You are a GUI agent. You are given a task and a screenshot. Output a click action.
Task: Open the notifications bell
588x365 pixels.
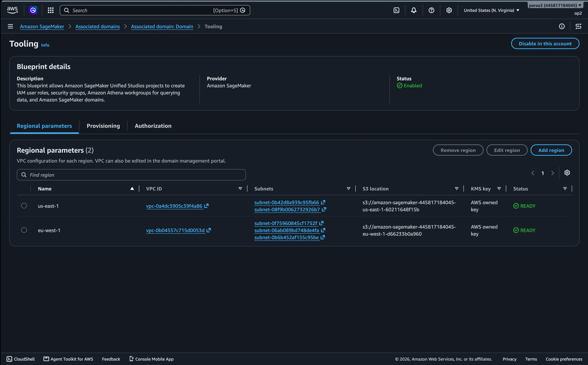point(414,10)
